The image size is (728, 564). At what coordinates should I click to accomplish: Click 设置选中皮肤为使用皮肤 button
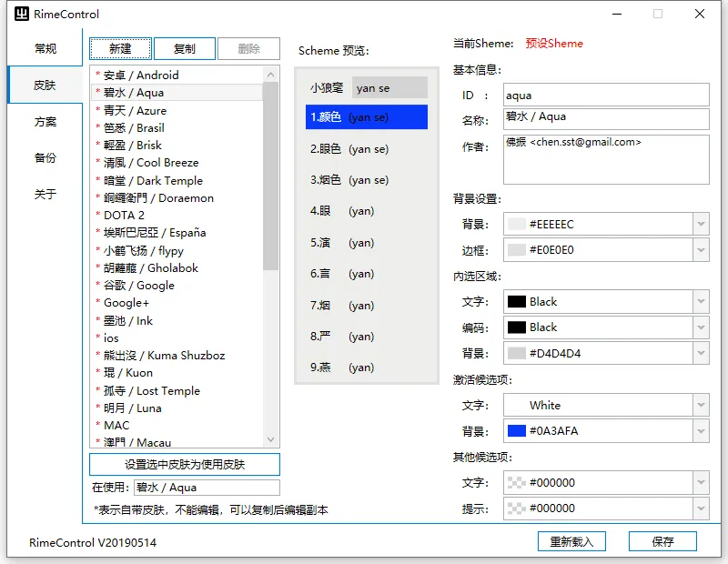tap(185, 465)
